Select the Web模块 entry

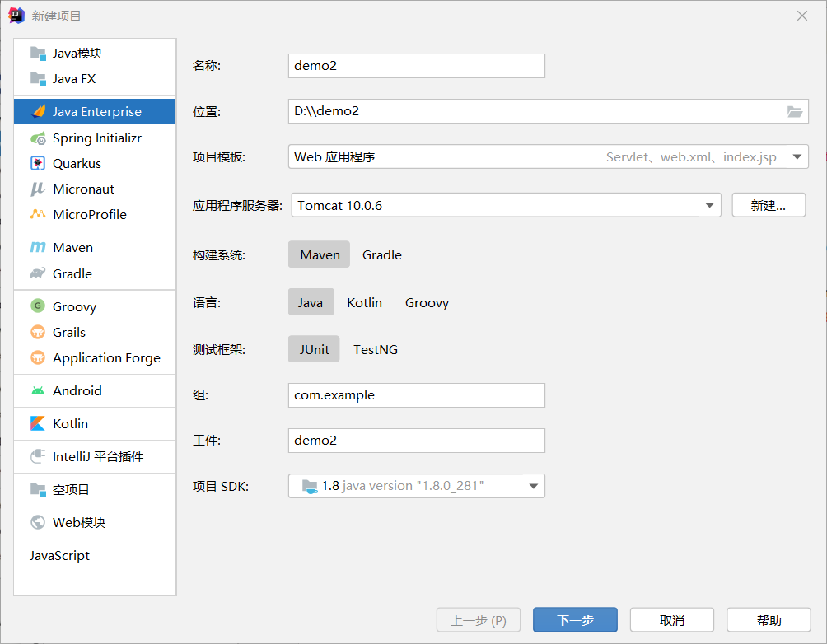[x=95, y=522]
